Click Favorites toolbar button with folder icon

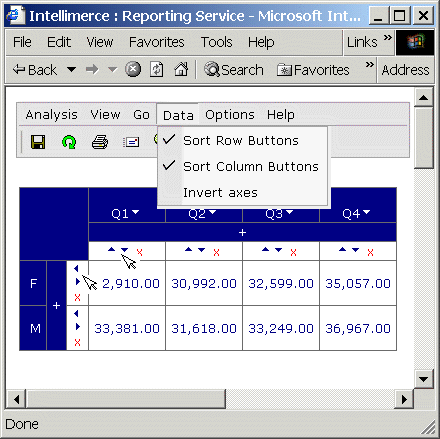313,70
